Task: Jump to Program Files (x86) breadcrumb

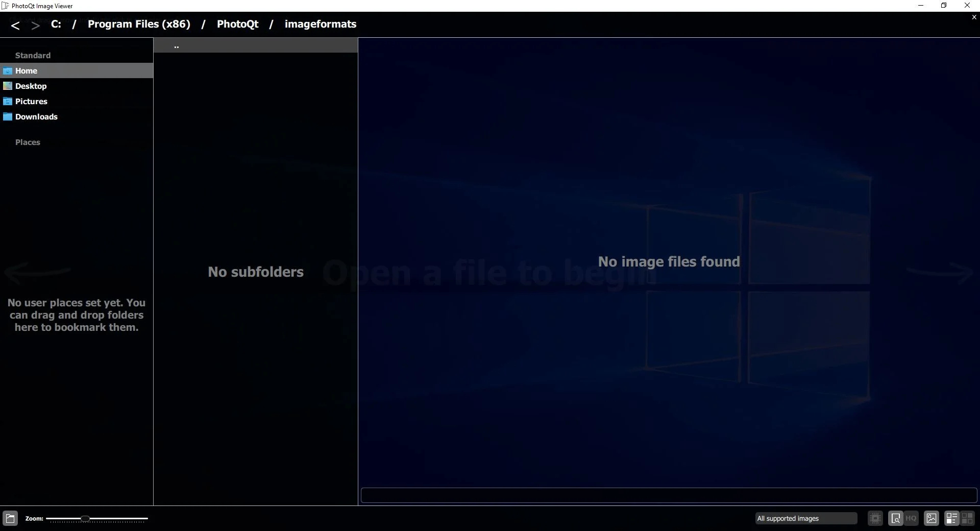Action: [139, 24]
